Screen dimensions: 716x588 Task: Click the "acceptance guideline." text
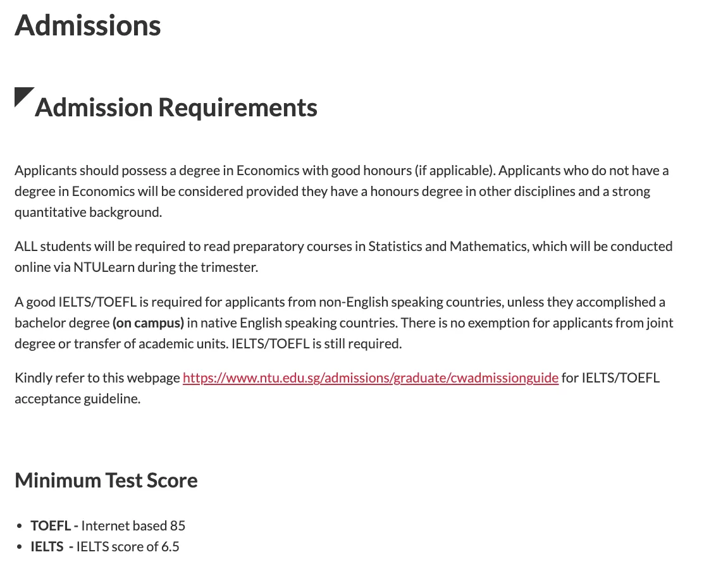pyautogui.click(x=77, y=399)
